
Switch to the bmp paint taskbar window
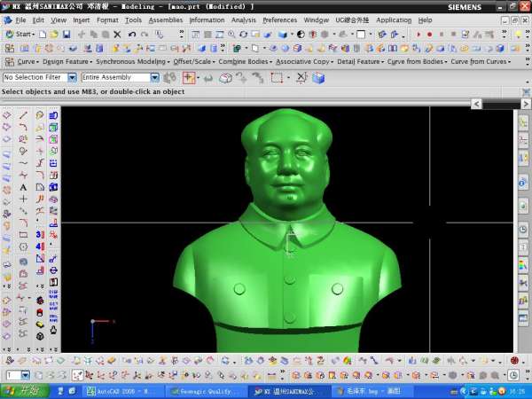coord(372,392)
